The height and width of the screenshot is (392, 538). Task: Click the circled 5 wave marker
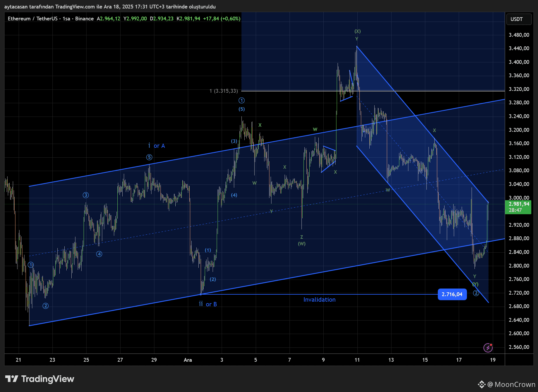click(149, 157)
